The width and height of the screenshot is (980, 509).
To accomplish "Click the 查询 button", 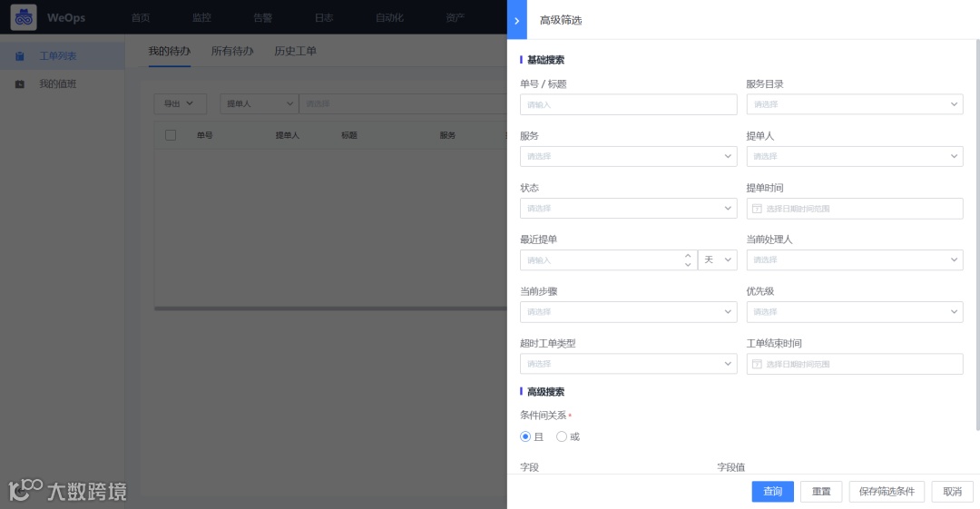I will [772, 492].
